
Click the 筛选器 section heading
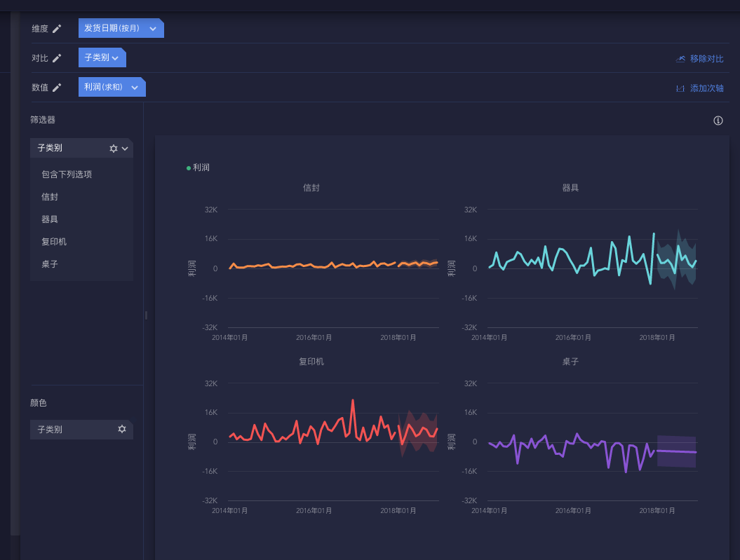click(43, 120)
